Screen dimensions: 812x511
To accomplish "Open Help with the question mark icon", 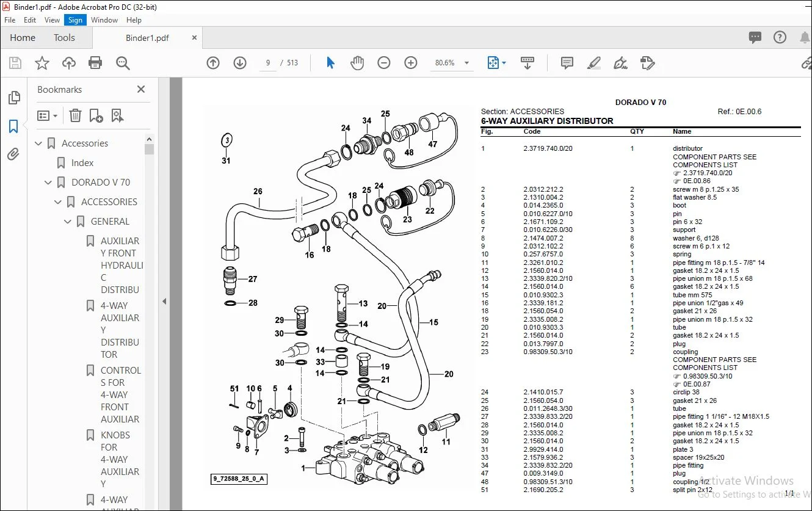I will point(780,38).
